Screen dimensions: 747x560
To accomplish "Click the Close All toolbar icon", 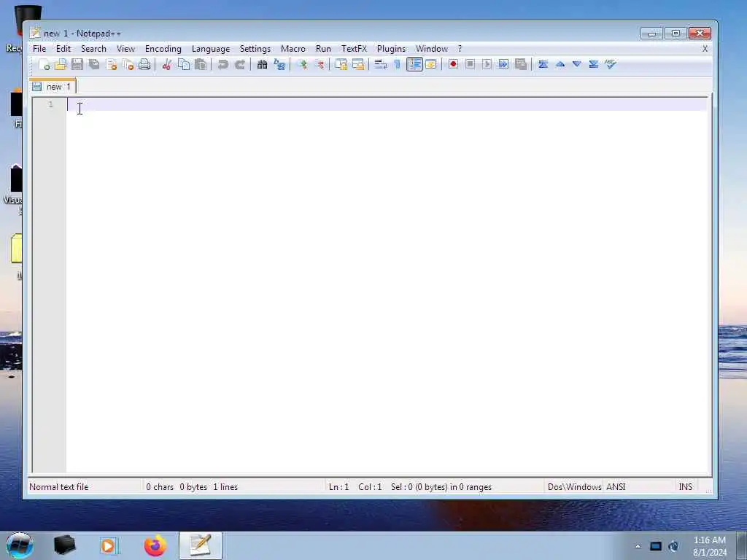I will click(x=128, y=64).
